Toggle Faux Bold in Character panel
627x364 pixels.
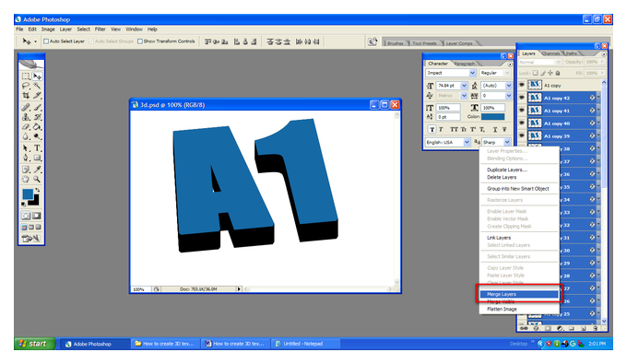432,129
